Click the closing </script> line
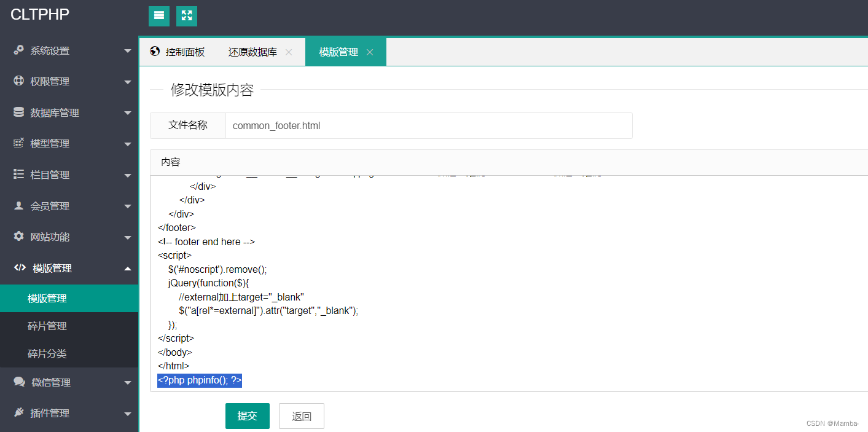Viewport: 868px width, 432px height. pyautogui.click(x=176, y=338)
